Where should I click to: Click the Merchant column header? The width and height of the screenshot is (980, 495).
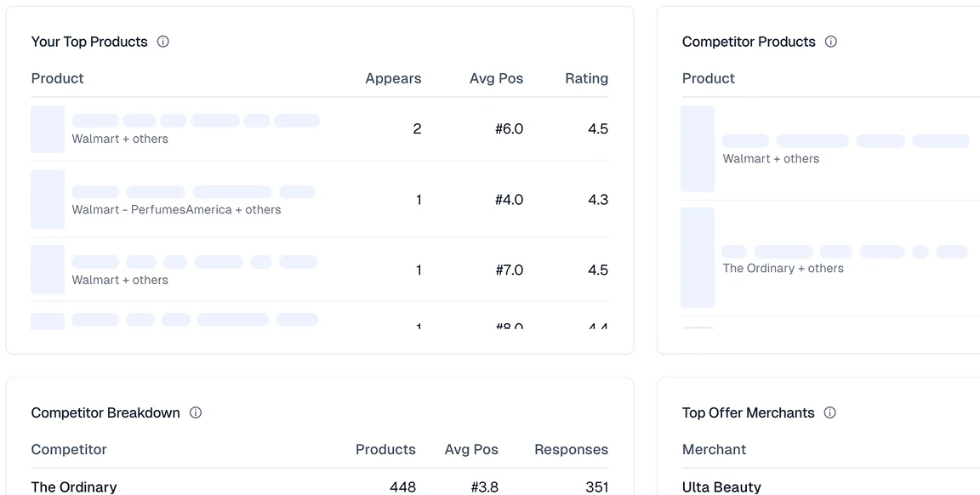(715, 449)
